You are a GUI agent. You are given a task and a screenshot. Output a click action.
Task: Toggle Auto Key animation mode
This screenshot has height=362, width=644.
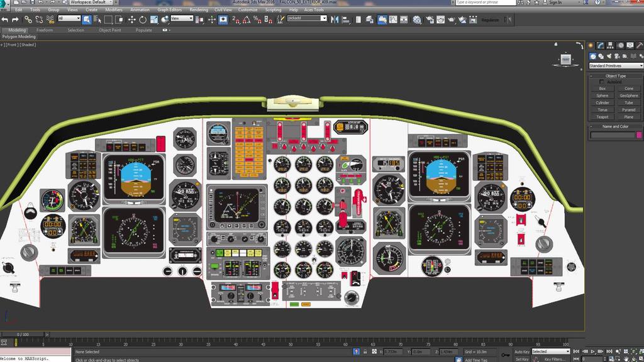[x=521, y=351]
